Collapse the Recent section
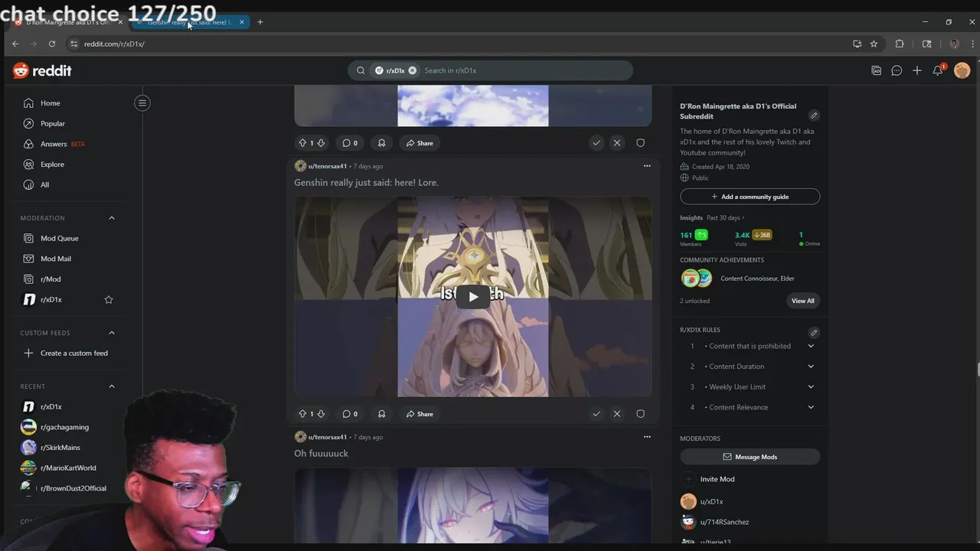 112,386
